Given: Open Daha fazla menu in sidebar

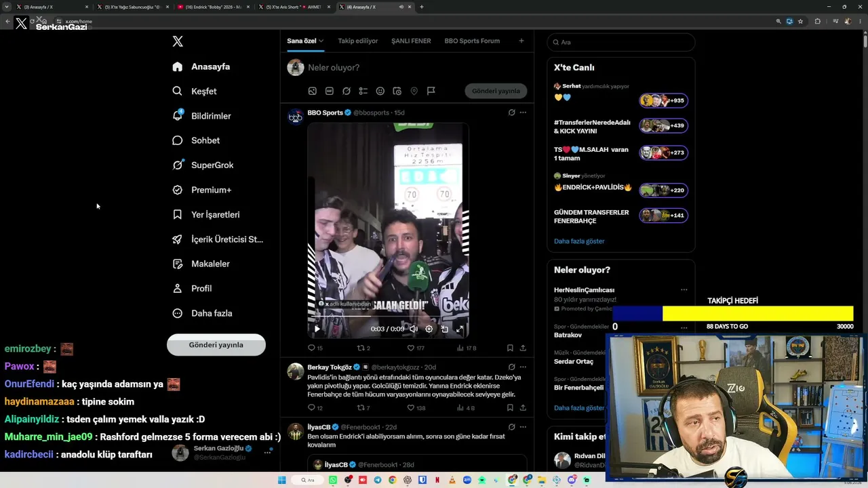Looking at the screenshot, I should pos(202,313).
